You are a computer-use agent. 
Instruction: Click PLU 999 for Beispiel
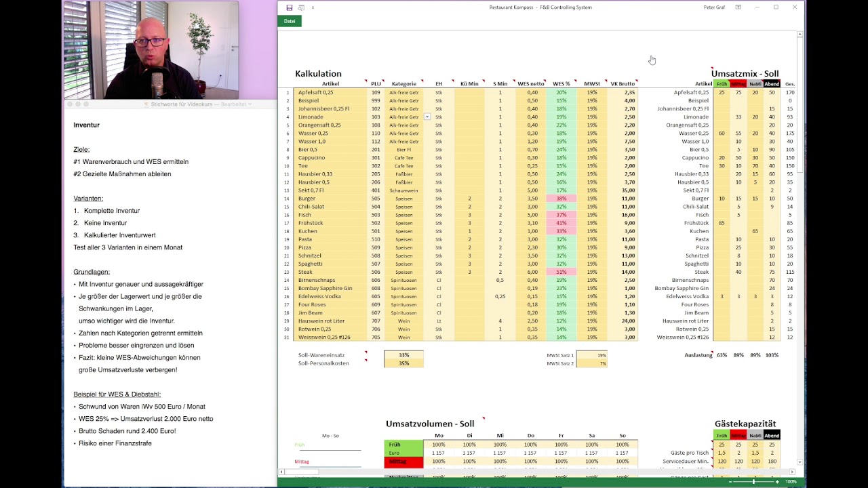coord(376,100)
